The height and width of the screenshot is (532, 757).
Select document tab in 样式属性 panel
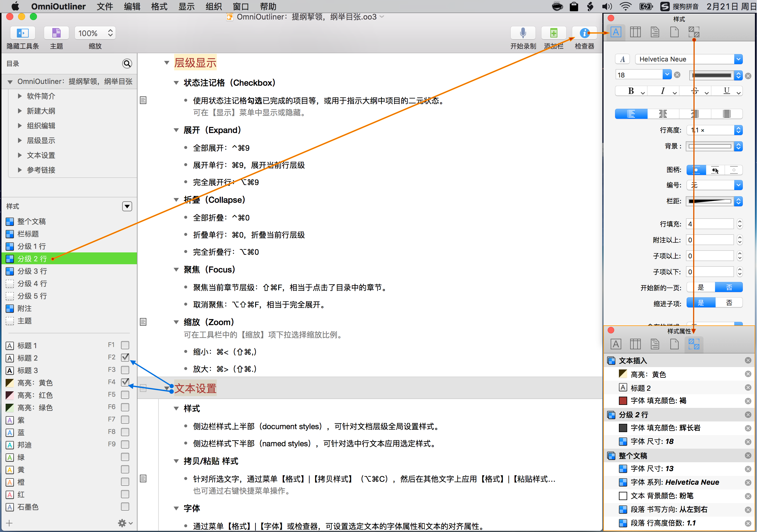[674, 344]
